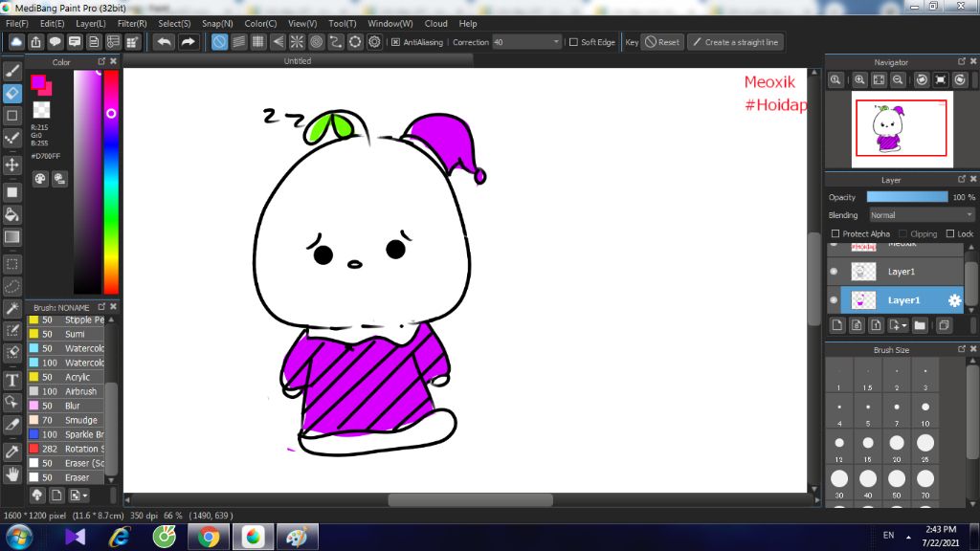Viewport: 980px width, 551px height.
Task: Click the Undo arrow in toolbar
Action: coord(165,42)
